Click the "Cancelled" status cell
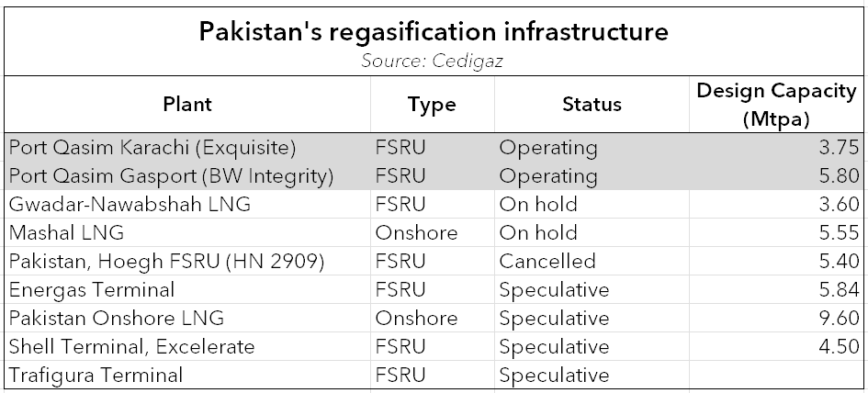This screenshot has height=393, width=868. point(547,262)
